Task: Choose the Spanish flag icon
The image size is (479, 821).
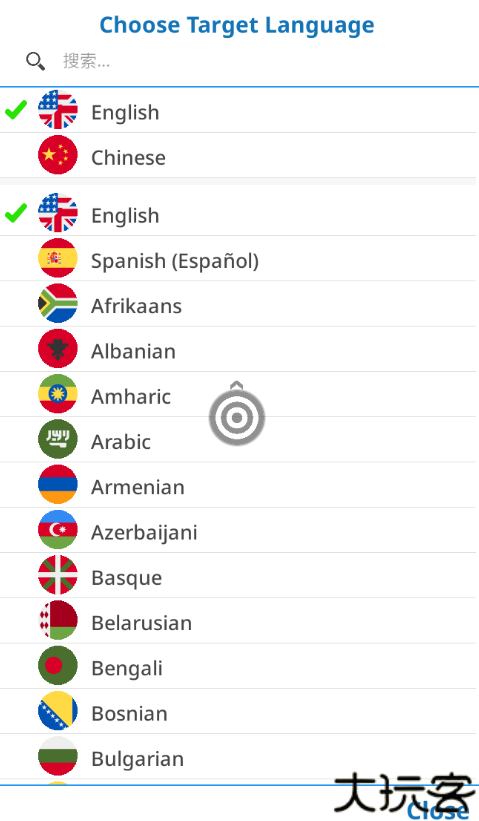Action: 58,258
